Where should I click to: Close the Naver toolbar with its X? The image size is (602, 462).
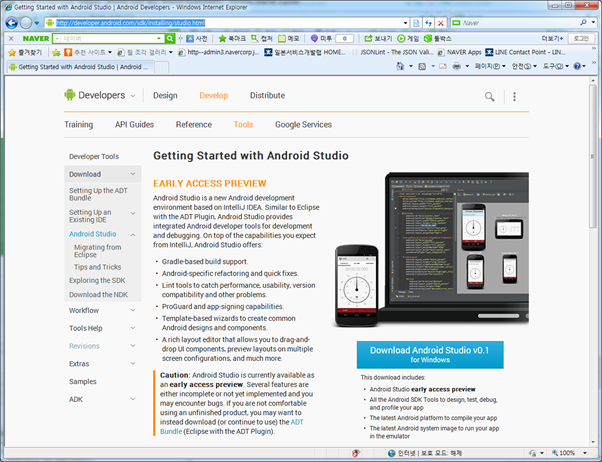point(11,38)
